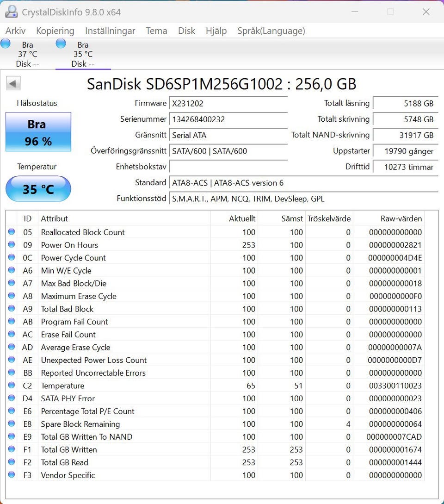The image size is (444, 504).
Task: Click the empty Enhetsbokstav field
Action: pos(228,167)
